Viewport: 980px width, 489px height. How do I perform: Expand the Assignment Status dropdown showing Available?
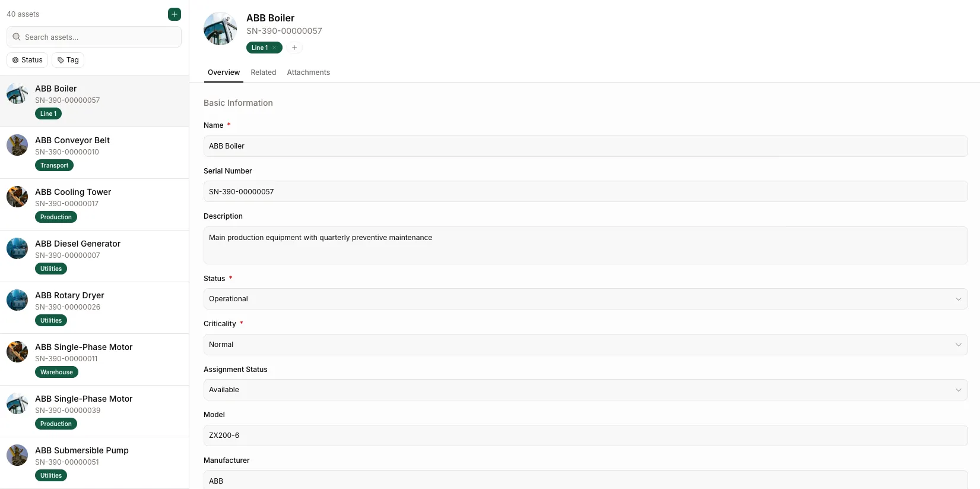pos(586,390)
